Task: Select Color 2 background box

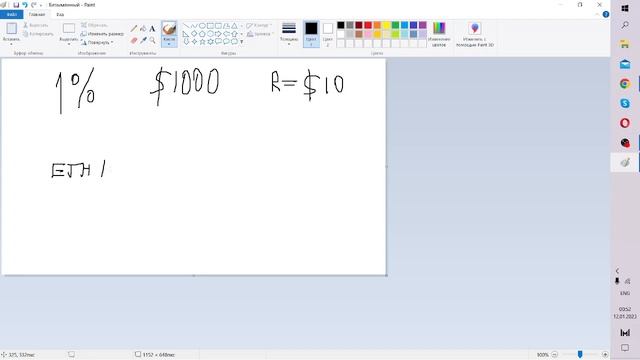Action: point(327,34)
